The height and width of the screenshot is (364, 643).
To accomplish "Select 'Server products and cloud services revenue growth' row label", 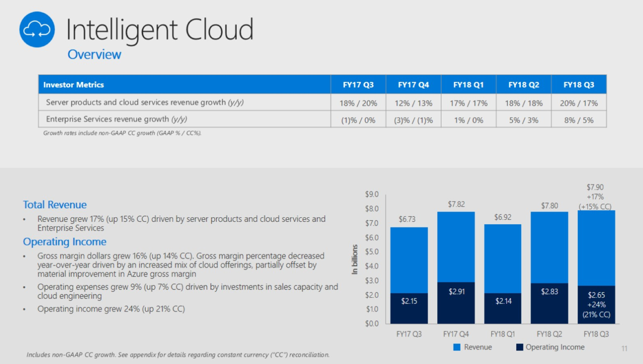I will click(144, 102).
